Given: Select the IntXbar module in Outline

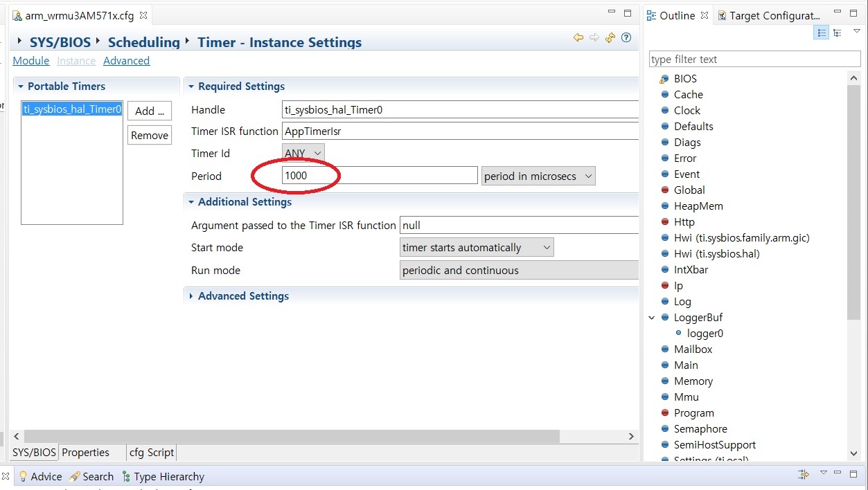Looking at the screenshot, I should [x=691, y=270].
